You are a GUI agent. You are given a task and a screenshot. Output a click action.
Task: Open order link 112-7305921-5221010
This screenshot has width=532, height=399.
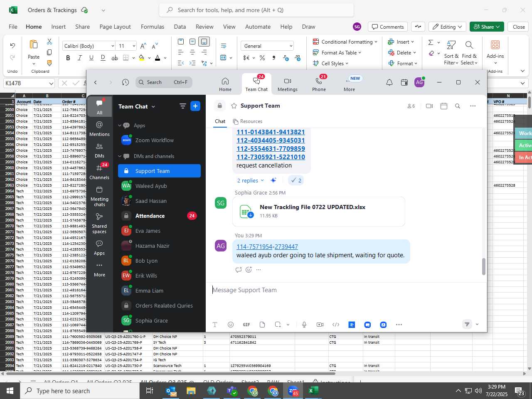pyautogui.click(x=271, y=157)
